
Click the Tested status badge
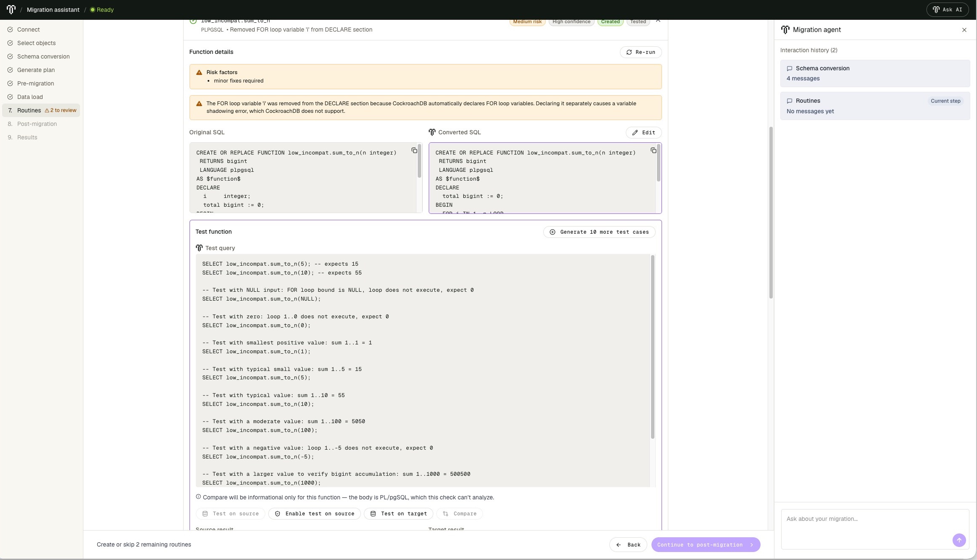638,21
